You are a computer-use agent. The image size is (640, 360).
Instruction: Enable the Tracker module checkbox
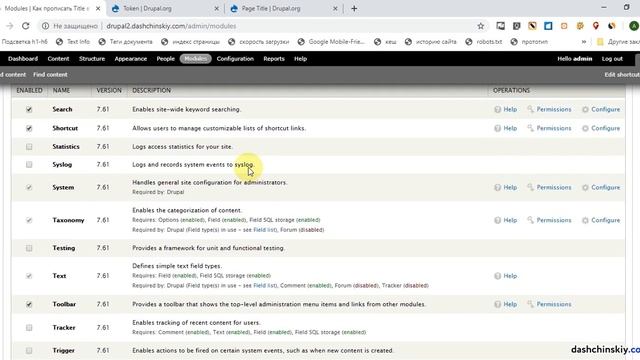pos(29,327)
